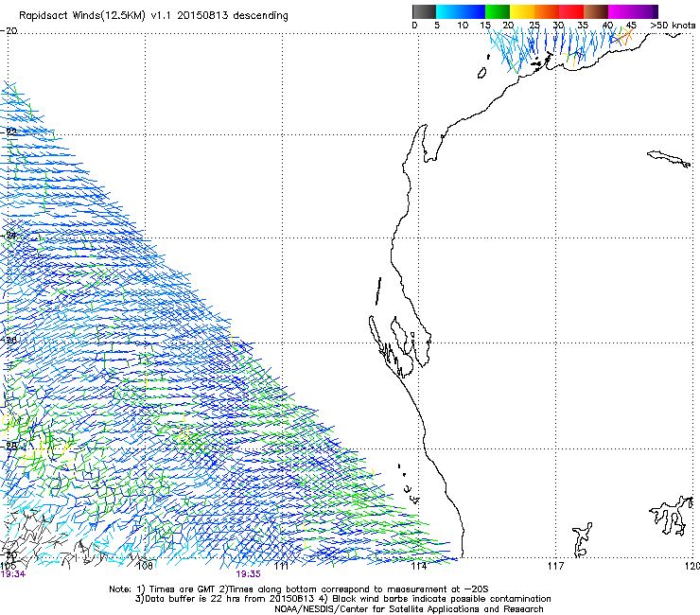
Task: Click the magenta 40-45 knots color swatch
Action: (619, 11)
